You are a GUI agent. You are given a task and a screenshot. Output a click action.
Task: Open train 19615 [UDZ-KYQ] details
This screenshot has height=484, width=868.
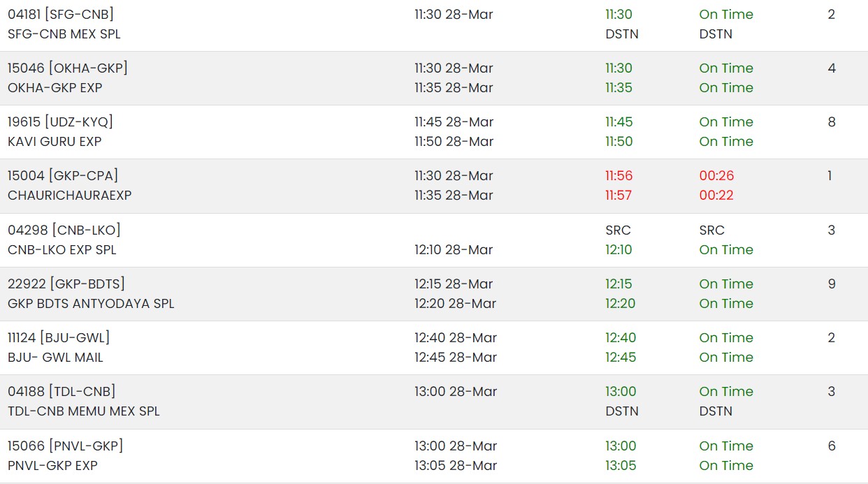point(60,122)
